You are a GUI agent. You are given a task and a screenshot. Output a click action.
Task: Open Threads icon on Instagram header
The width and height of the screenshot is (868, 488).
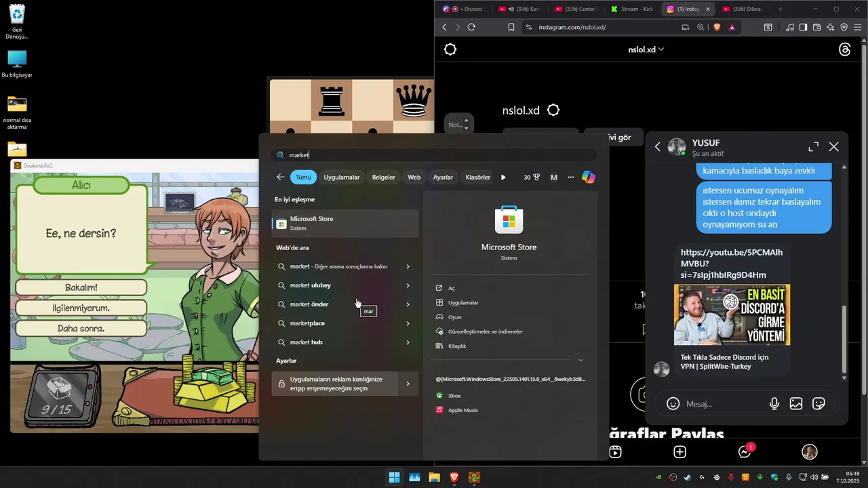tap(844, 49)
